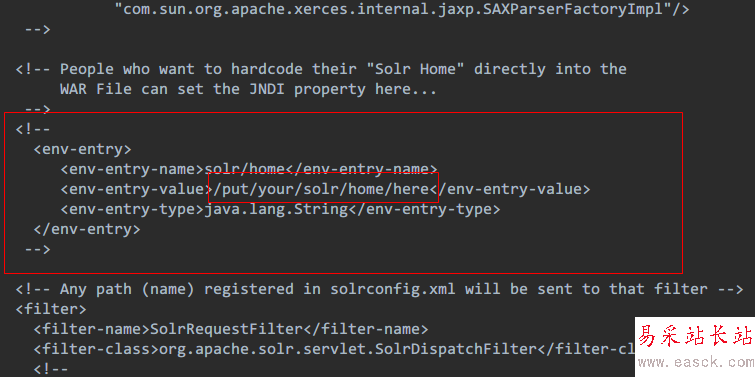Image resolution: width=755 pixels, height=377 pixels.
Task: Click the closing </env-entry-type> tag
Action: 424,209
